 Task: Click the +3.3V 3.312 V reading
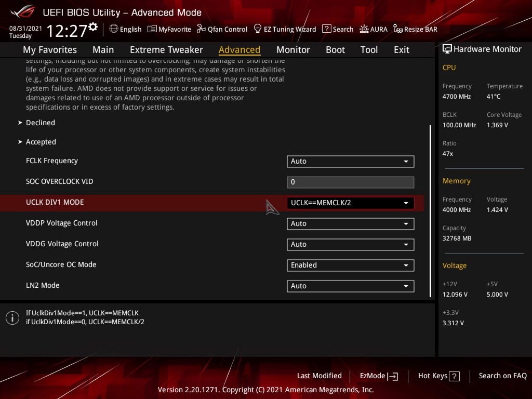coord(453,323)
